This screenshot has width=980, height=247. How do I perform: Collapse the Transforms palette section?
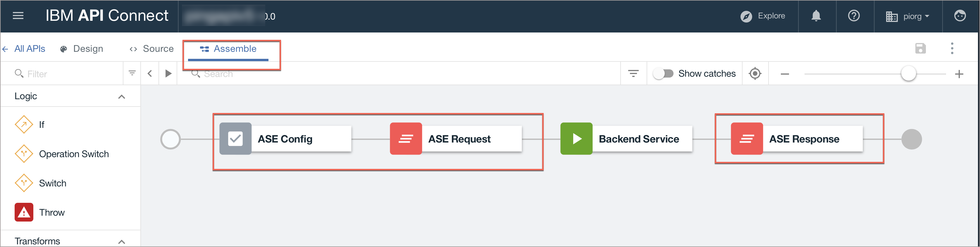[x=121, y=241]
